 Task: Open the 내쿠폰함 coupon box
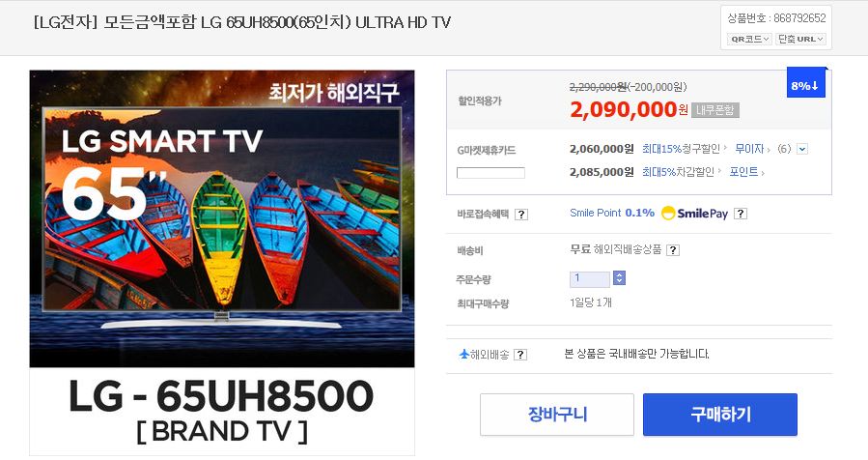pos(714,110)
